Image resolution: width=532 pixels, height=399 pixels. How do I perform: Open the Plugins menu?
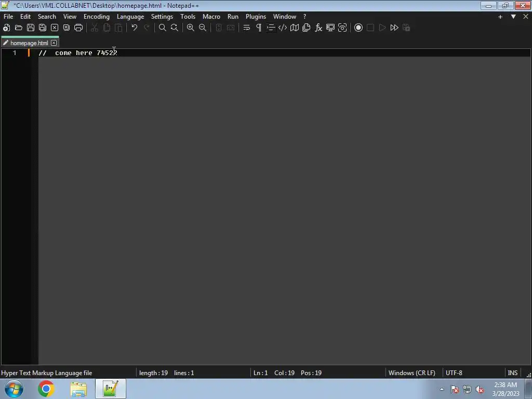click(x=256, y=17)
